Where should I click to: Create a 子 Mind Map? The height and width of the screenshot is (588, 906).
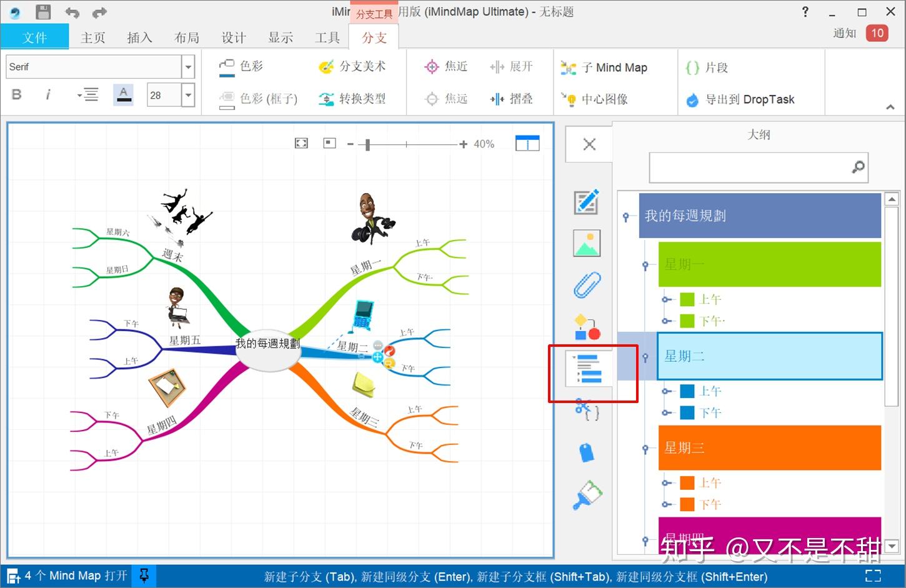pyautogui.click(x=604, y=67)
